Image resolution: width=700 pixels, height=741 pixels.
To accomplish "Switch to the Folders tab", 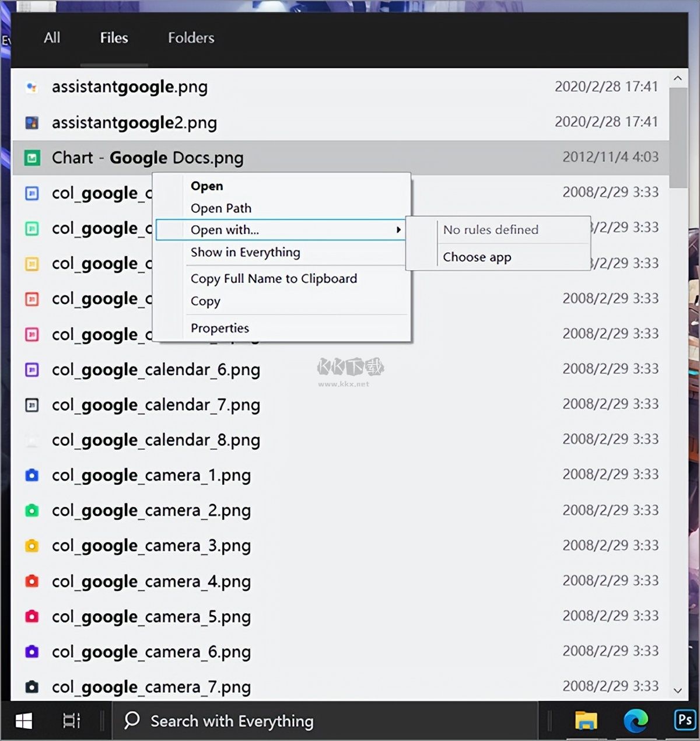I will 191,38.
